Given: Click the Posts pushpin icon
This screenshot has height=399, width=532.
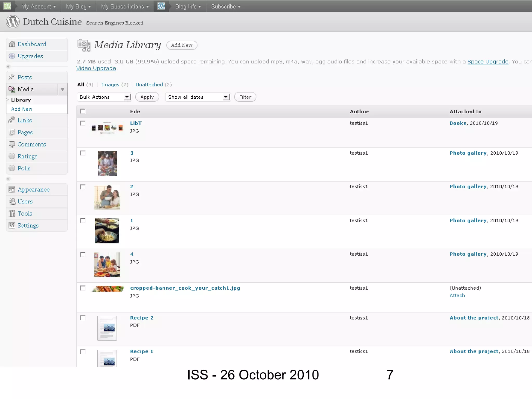Looking at the screenshot, I should pos(12,77).
